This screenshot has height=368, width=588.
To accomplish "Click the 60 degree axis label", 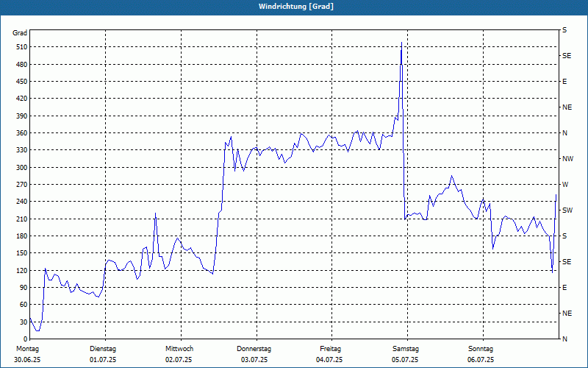I will (24, 305).
